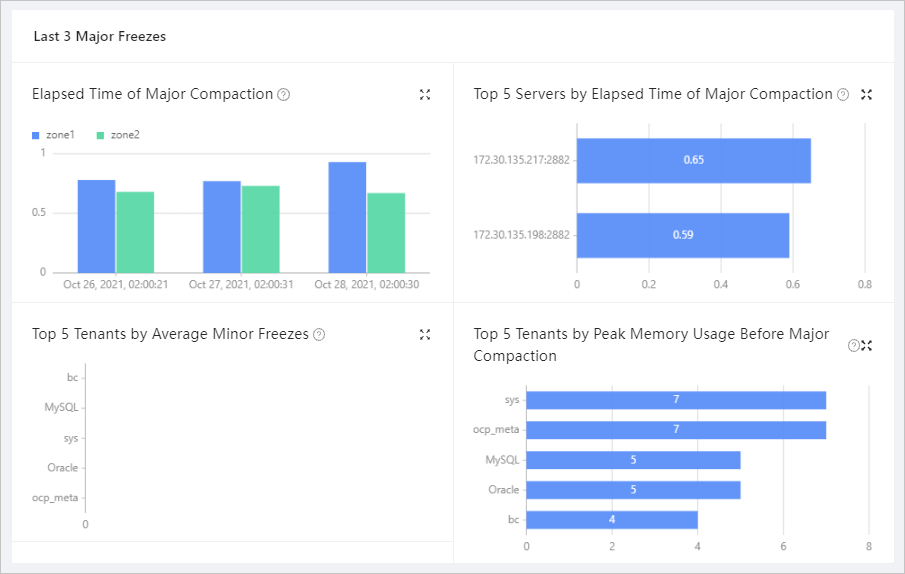The height and width of the screenshot is (574, 905).
Task: Click the 172.30.135.217:2882 server bar
Action: (x=693, y=160)
